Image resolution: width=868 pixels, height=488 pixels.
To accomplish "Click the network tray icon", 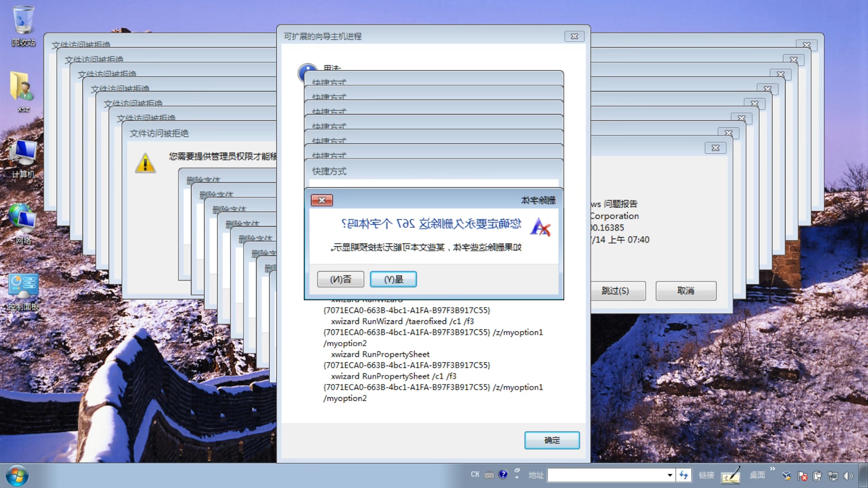I will (x=833, y=475).
